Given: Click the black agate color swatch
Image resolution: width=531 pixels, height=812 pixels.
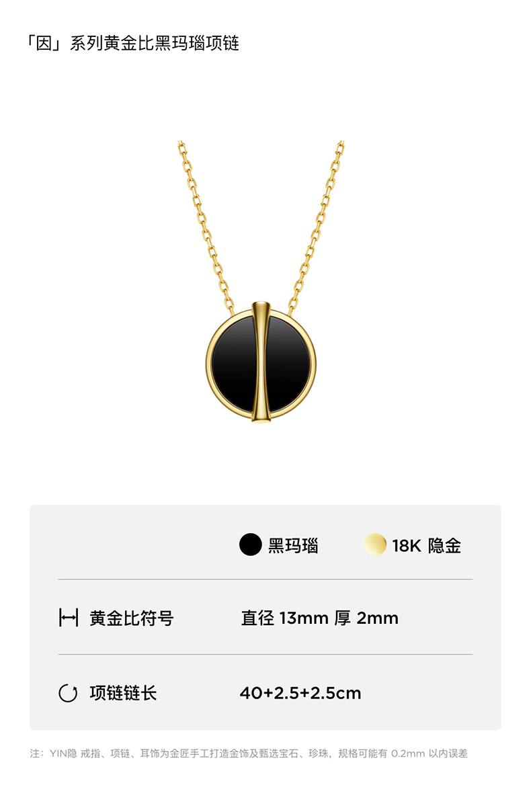Looking at the screenshot, I should [x=250, y=544].
